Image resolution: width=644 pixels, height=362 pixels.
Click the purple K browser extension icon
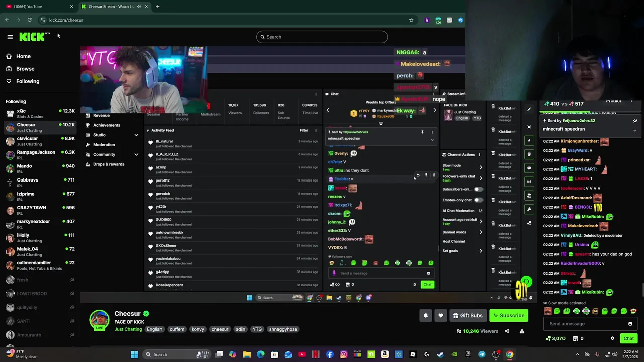tap(427, 20)
